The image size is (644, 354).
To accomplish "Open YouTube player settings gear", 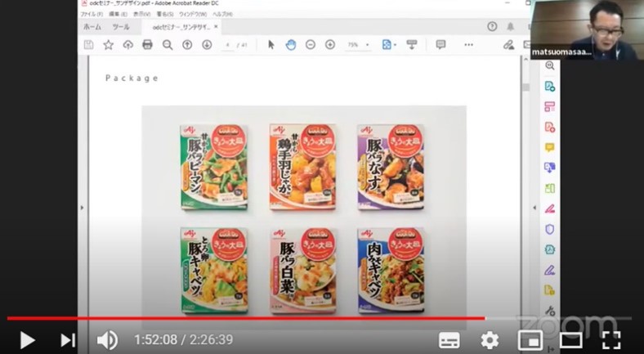I will (x=490, y=340).
